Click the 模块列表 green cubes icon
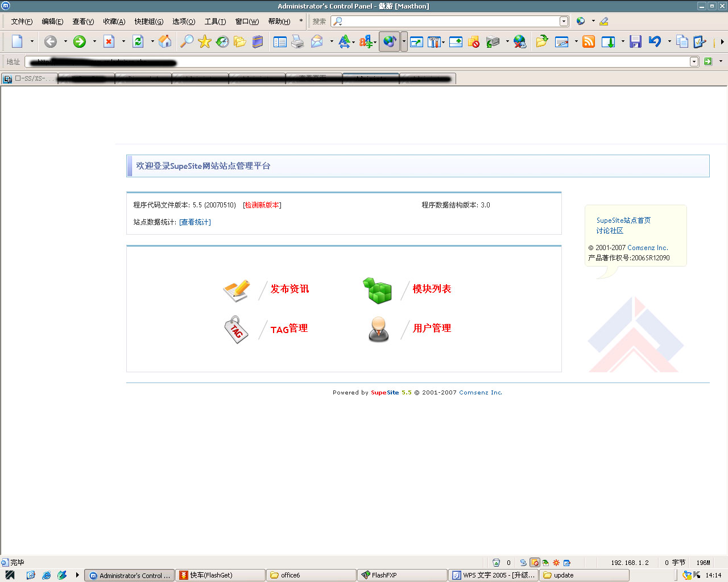The height and width of the screenshot is (582, 728). (378, 290)
